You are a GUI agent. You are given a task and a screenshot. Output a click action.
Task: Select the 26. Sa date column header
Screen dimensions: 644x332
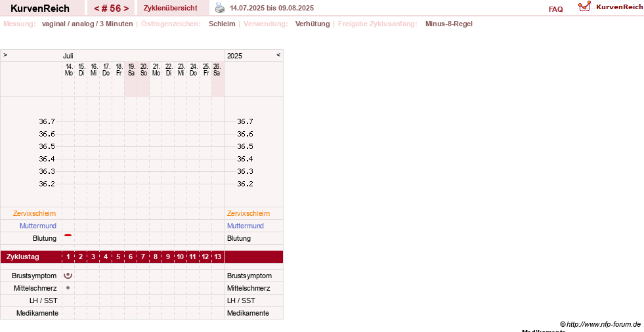click(x=217, y=70)
